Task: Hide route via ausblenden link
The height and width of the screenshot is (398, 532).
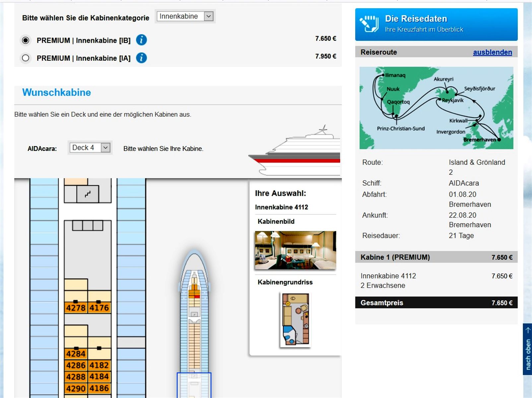Action: coord(492,52)
